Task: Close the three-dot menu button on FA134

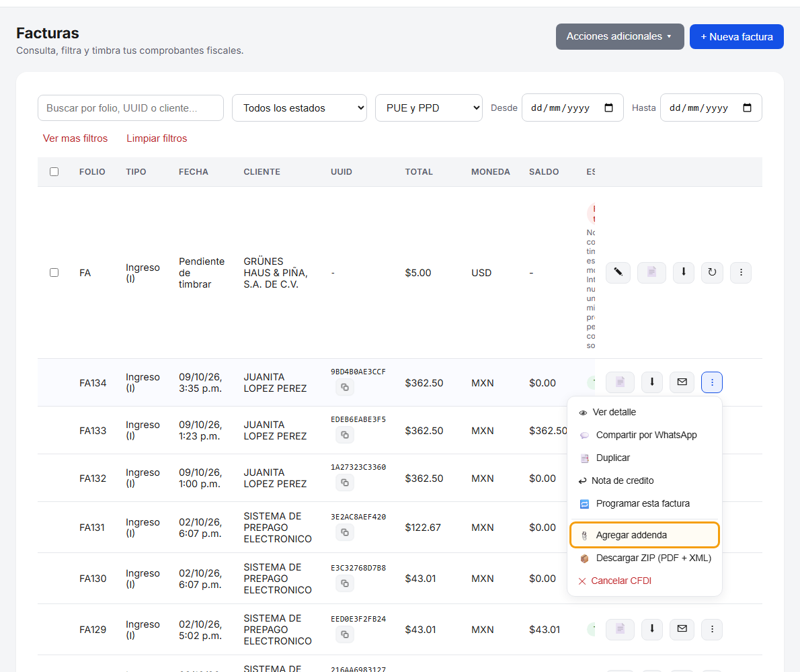Action: [x=712, y=382]
